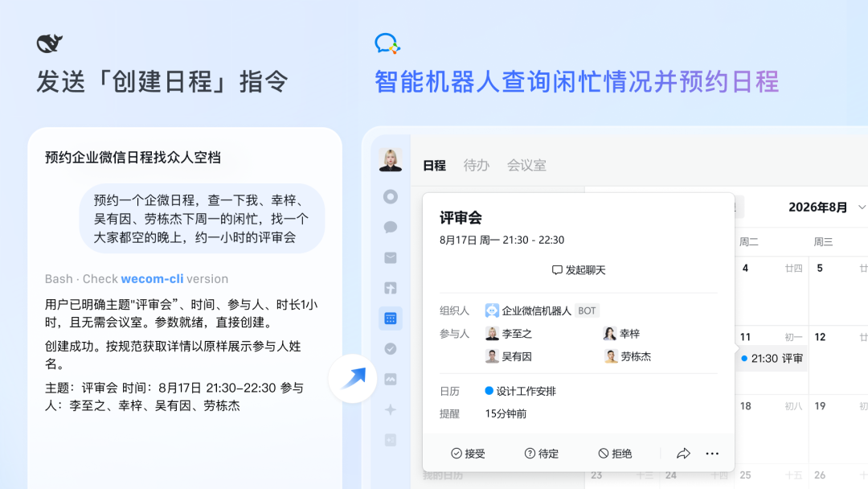Click the 设计工作安排 calendar name

tap(526, 391)
